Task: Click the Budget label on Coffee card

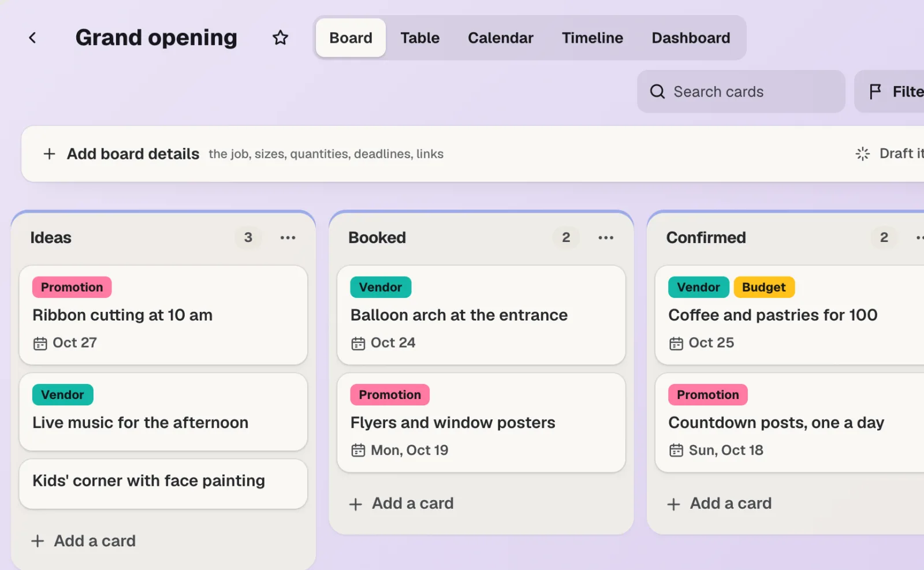Action: 763,288
